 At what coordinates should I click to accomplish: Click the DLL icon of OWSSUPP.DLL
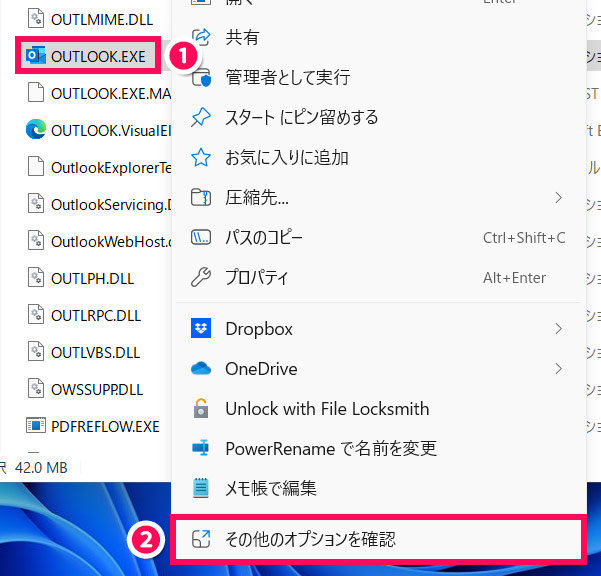pos(36,389)
